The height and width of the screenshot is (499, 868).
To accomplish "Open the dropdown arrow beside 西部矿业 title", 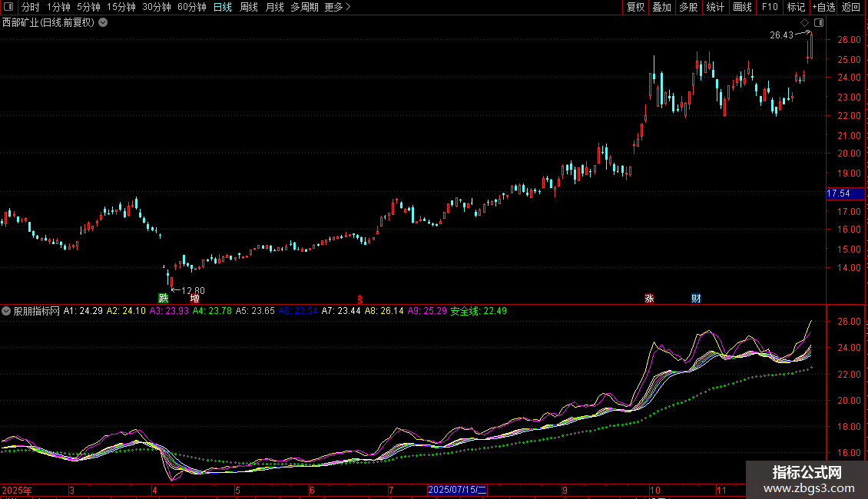I will tap(103, 23).
